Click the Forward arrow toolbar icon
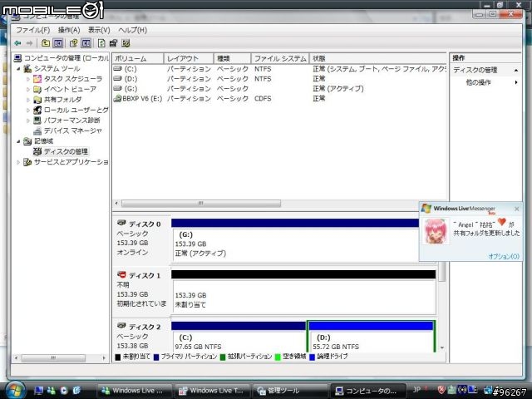The height and width of the screenshot is (399, 532). coord(30,43)
